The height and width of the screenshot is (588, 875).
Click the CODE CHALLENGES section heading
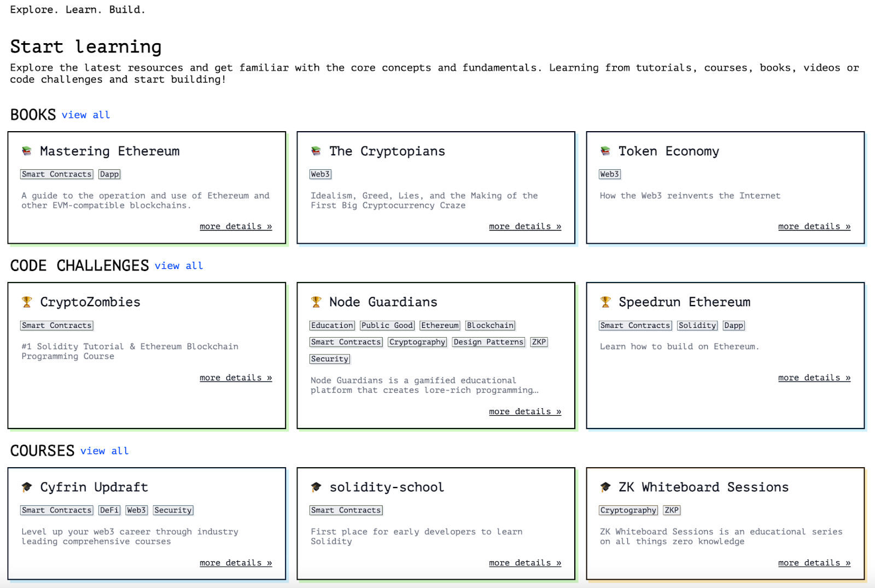(80, 266)
